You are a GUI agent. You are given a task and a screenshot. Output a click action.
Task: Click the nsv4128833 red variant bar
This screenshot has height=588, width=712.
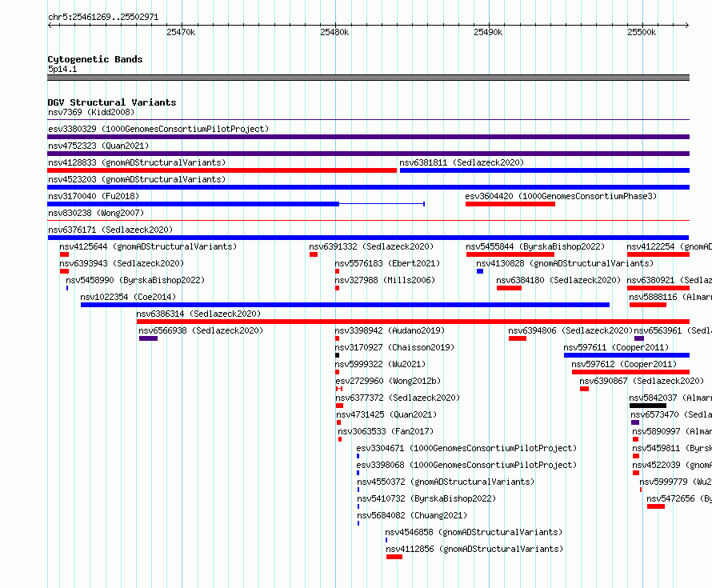tap(222, 170)
